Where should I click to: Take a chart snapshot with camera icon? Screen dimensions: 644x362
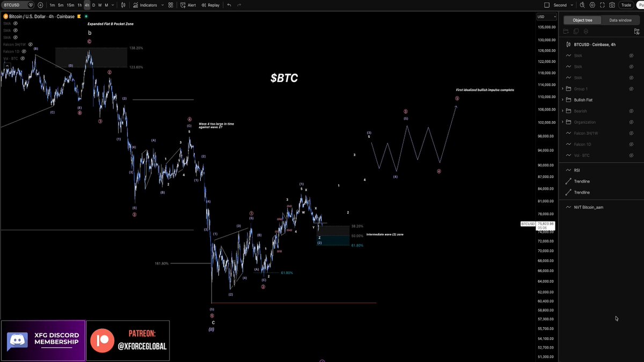point(612,5)
